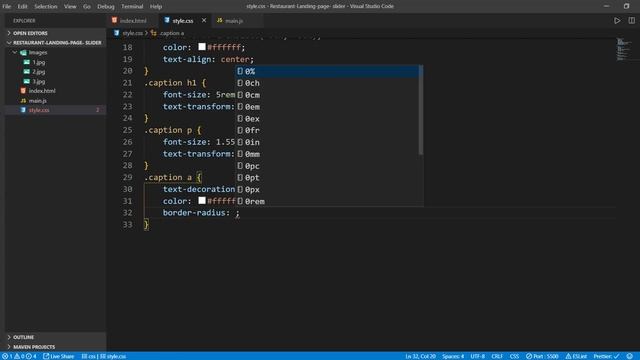Open 3.jpg in the explorer
Viewport: 640px width, 360px height.
(x=55, y=81)
